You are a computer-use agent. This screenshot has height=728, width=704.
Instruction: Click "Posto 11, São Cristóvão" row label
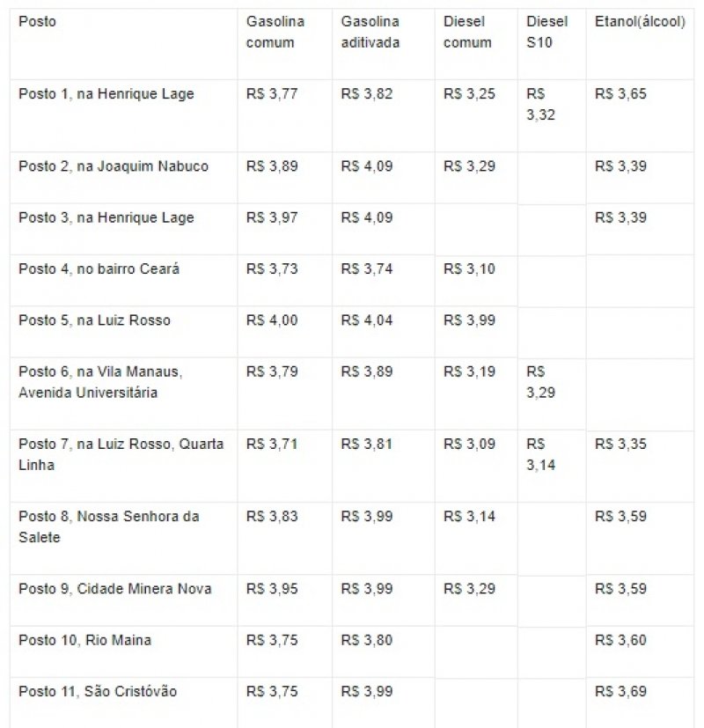[x=98, y=692]
